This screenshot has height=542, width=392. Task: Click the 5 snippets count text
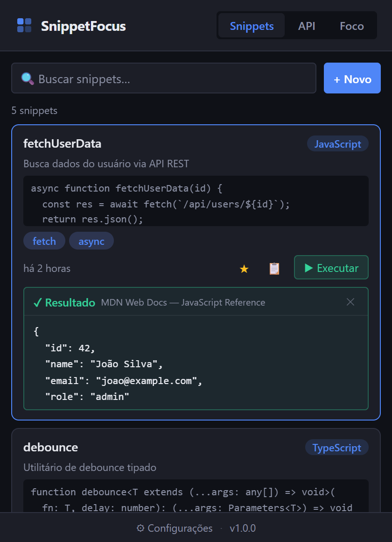34,111
